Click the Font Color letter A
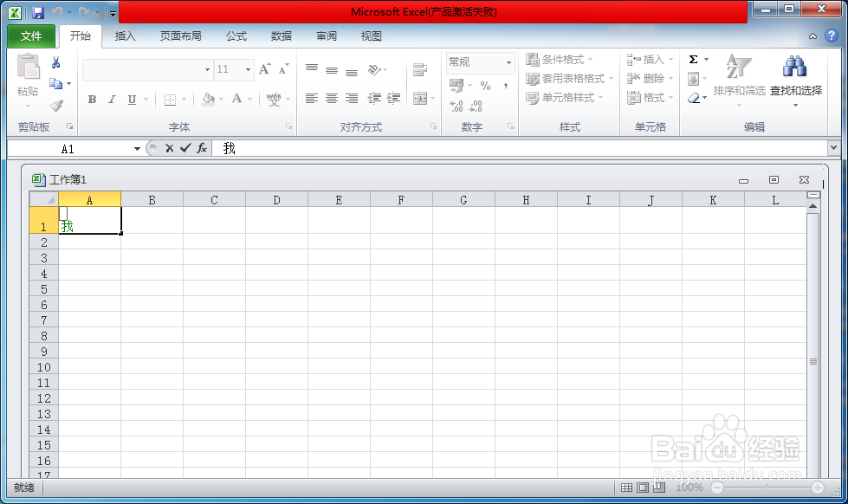The width and height of the screenshot is (848, 504). (x=236, y=99)
